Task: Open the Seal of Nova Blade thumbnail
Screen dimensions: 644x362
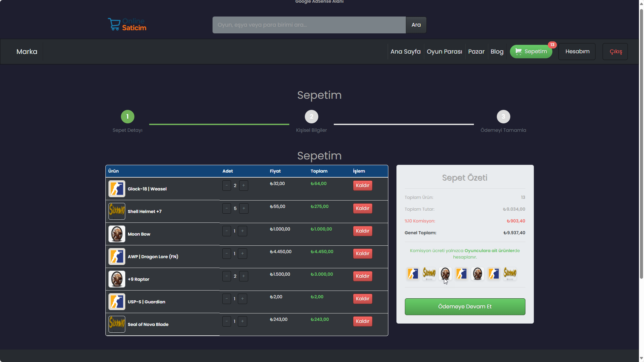Action: coord(117,324)
